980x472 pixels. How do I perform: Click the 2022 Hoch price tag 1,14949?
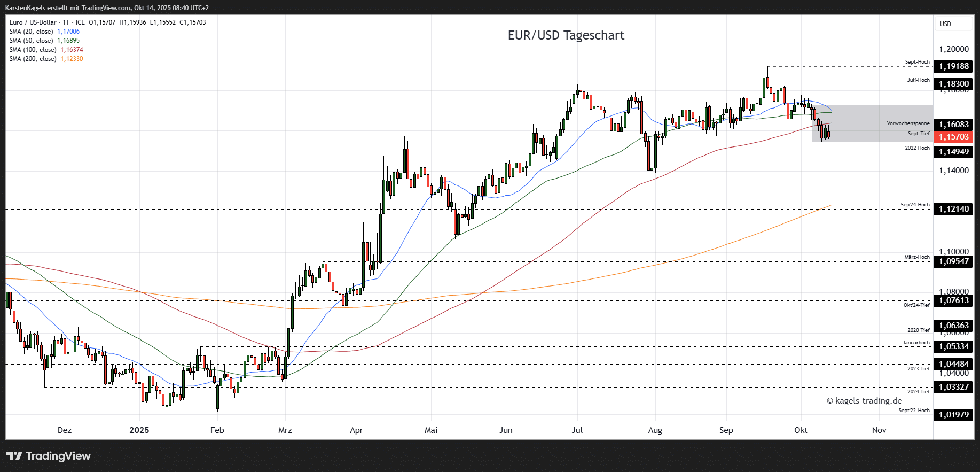954,152
